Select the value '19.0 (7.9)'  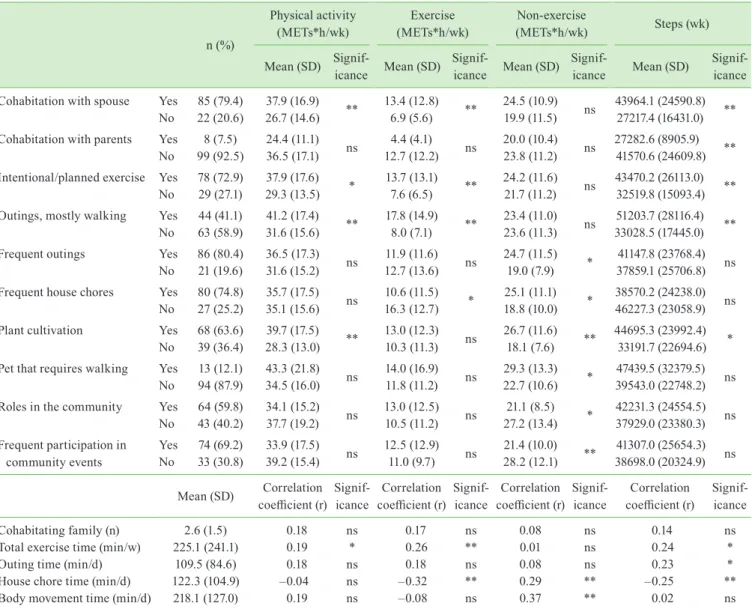pyautogui.click(x=530, y=271)
